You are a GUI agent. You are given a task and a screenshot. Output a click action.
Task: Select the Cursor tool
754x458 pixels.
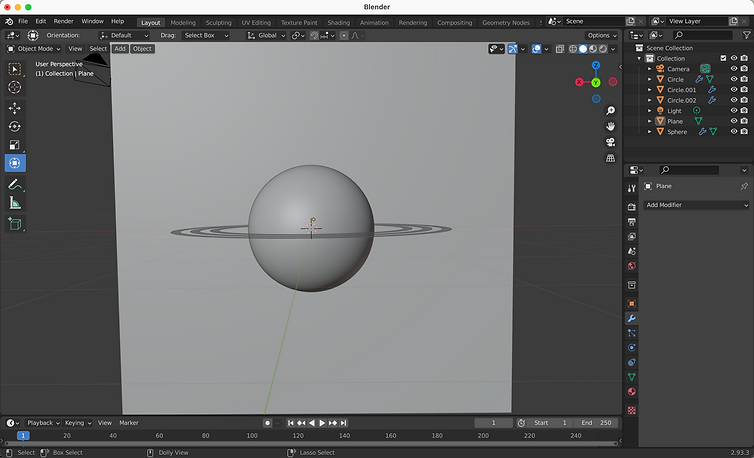[x=15, y=88]
